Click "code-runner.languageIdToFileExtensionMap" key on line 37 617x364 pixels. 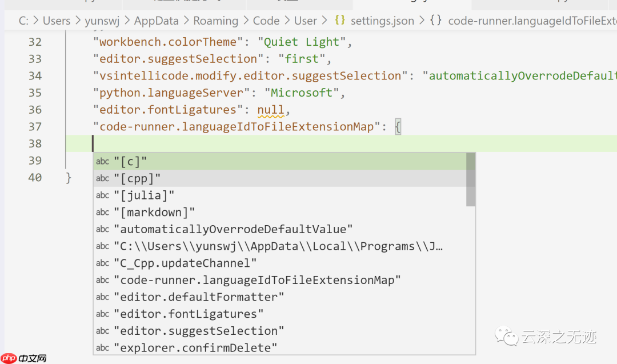(x=237, y=126)
